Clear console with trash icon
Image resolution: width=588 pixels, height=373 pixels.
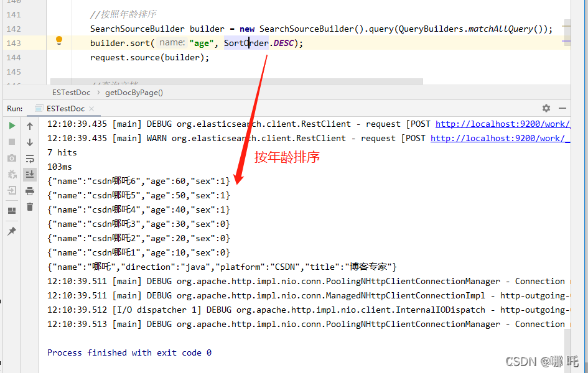(x=30, y=207)
